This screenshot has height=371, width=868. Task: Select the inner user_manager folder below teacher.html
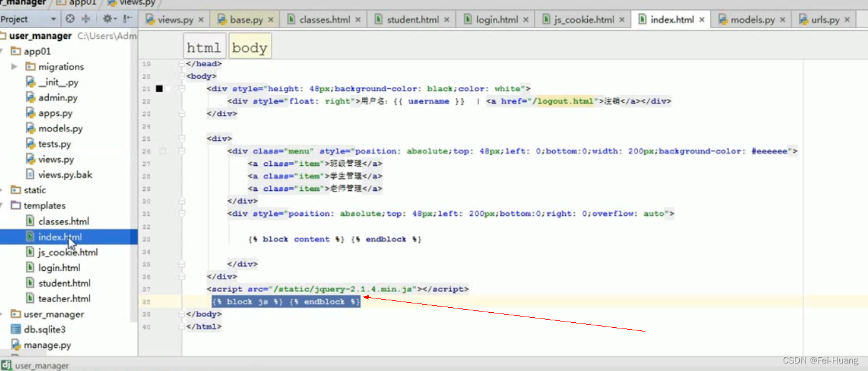point(53,314)
